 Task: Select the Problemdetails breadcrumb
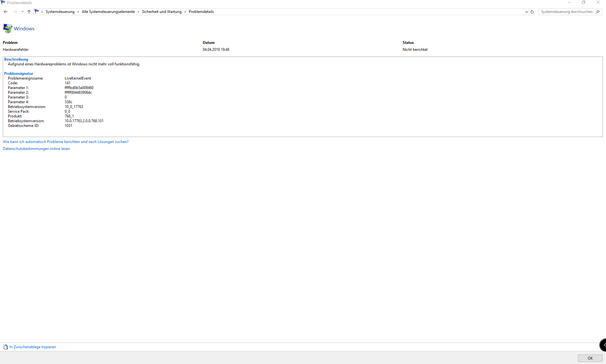201,12
